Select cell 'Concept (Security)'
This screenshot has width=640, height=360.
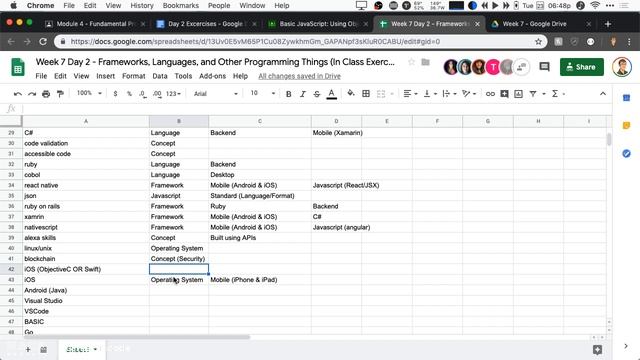179,259
